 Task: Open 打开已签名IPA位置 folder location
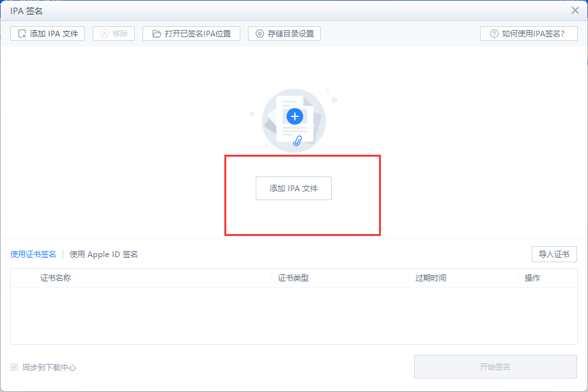click(x=191, y=34)
